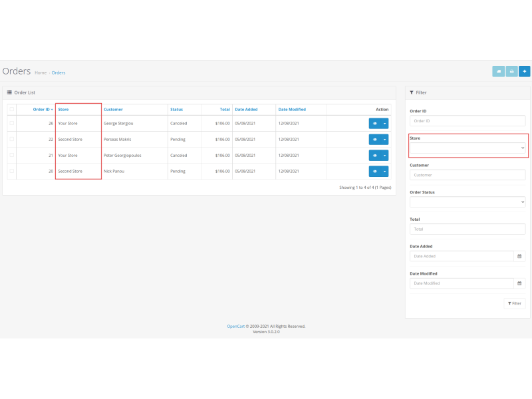View order 21 using the eye icon

pyautogui.click(x=375, y=155)
